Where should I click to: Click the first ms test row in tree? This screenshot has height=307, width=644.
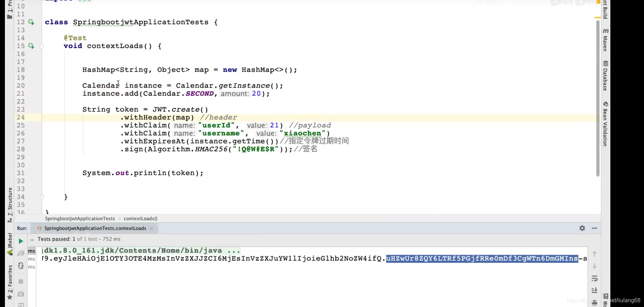[x=32, y=251]
